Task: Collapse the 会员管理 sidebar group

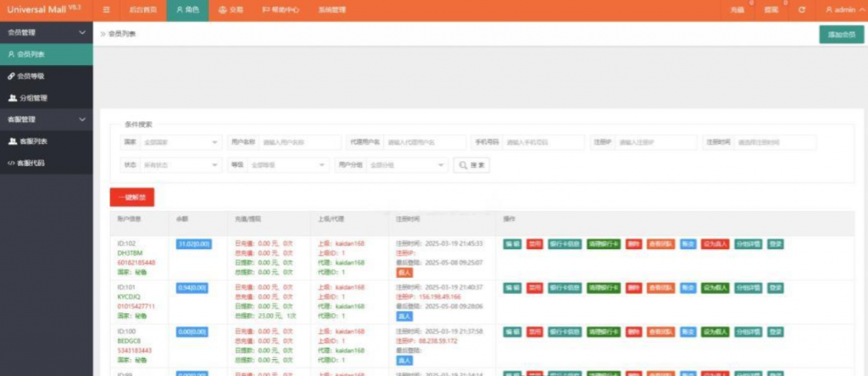Action: point(47,33)
